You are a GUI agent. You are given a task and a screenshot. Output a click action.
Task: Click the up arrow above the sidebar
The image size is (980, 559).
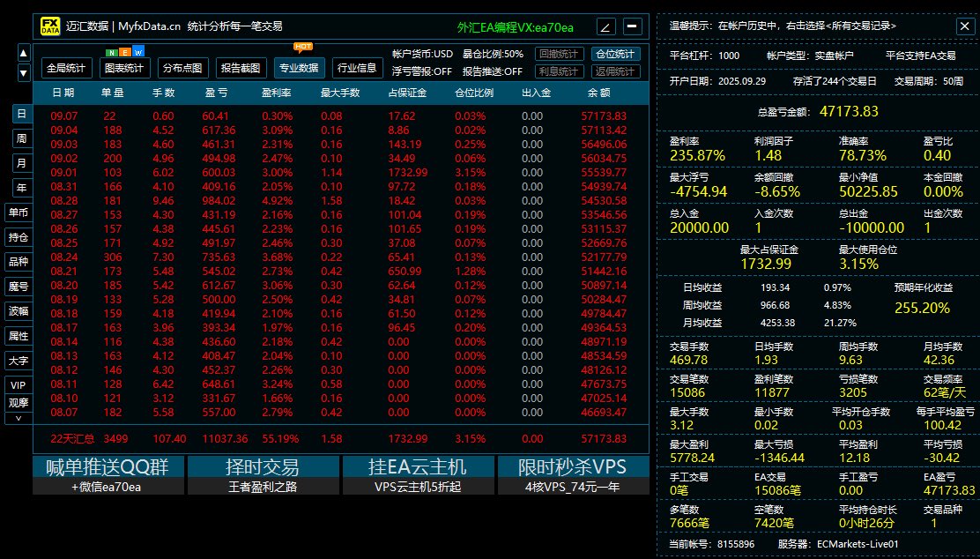pyautogui.click(x=24, y=53)
